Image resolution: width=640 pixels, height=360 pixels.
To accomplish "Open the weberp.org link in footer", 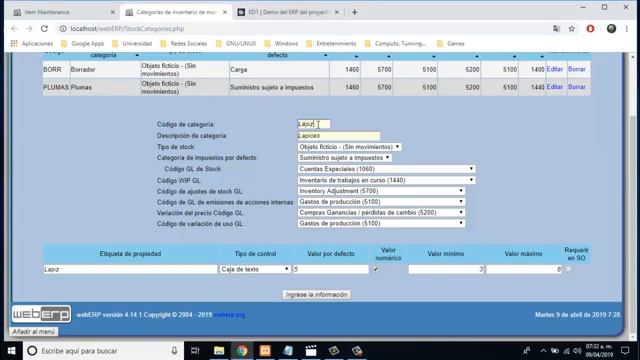I will (229, 315).
